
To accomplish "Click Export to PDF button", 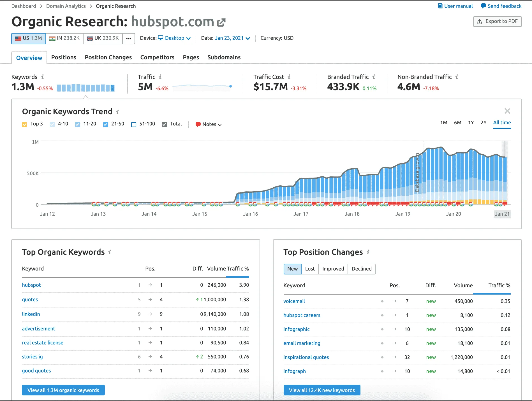I will [x=498, y=22].
